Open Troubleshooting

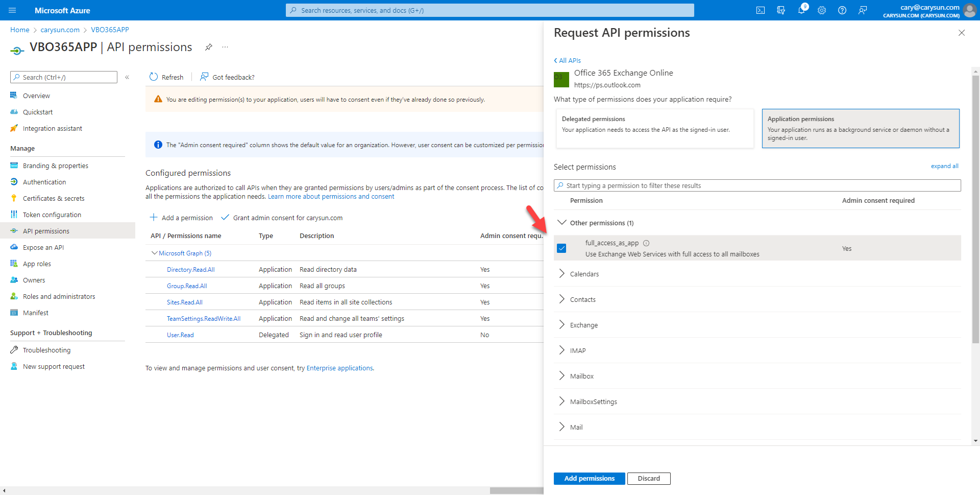tap(46, 350)
